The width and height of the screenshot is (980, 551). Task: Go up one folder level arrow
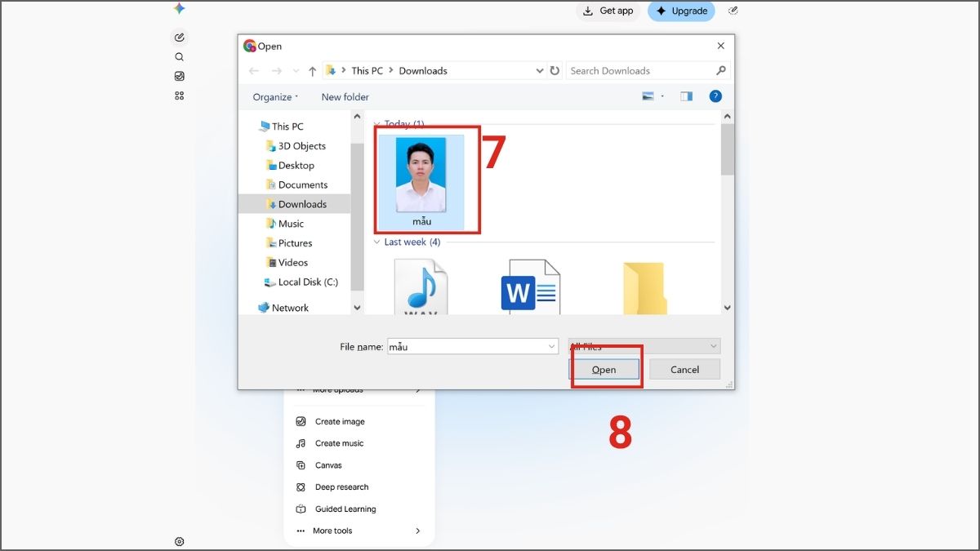click(313, 71)
